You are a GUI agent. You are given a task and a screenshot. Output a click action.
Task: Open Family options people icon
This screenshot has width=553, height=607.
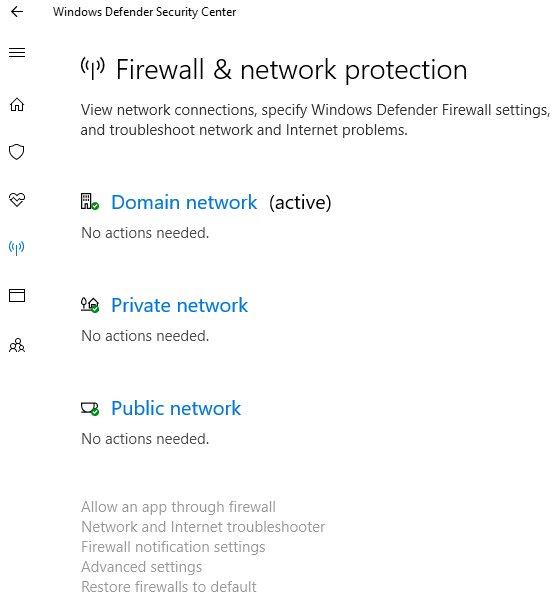pos(17,345)
